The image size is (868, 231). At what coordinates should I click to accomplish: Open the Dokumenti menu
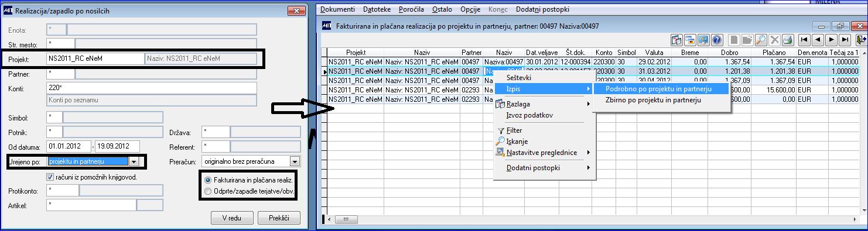(x=337, y=9)
